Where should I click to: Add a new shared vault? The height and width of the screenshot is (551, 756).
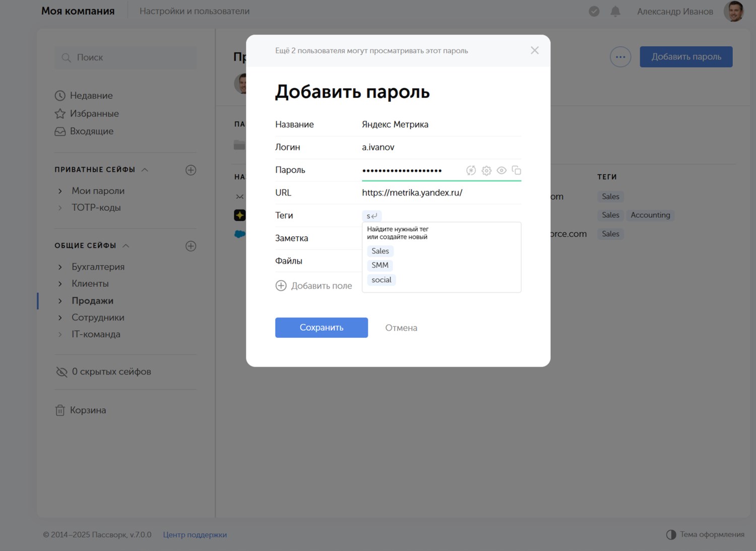(191, 246)
